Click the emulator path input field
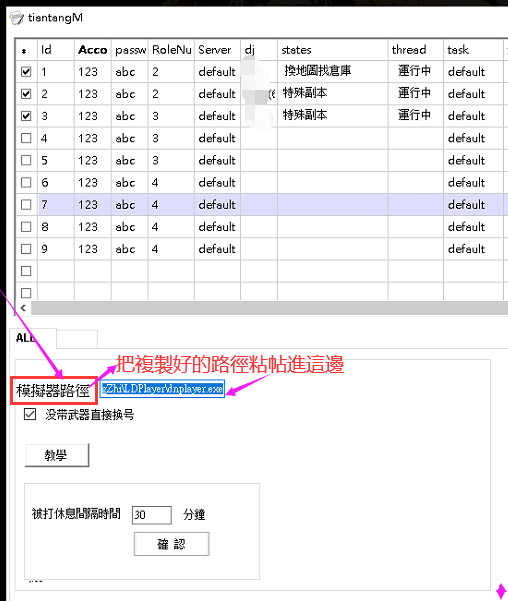This screenshot has height=601, width=508. (x=162, y=389)
